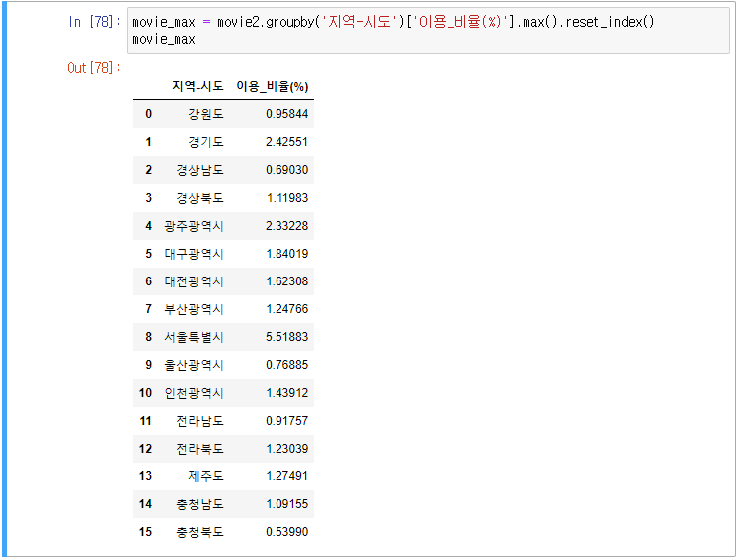
Task: Select the value 1.11983
Action: 287,198
